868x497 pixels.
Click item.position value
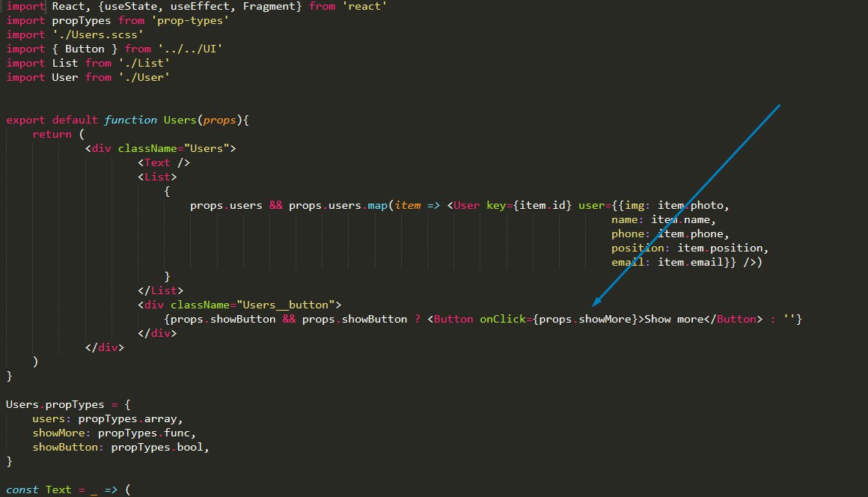(x=720, y=248)
